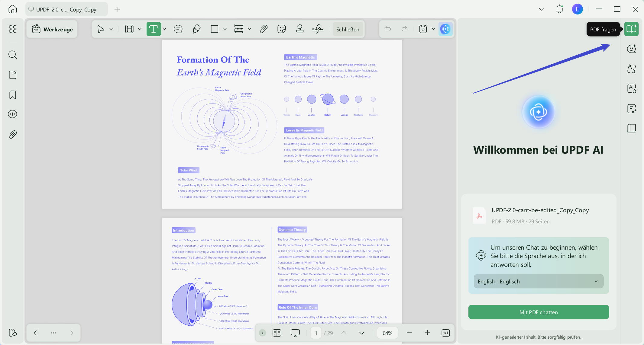
Task: Expand the shape tool options chevron
Action: (x=225, y=29)
